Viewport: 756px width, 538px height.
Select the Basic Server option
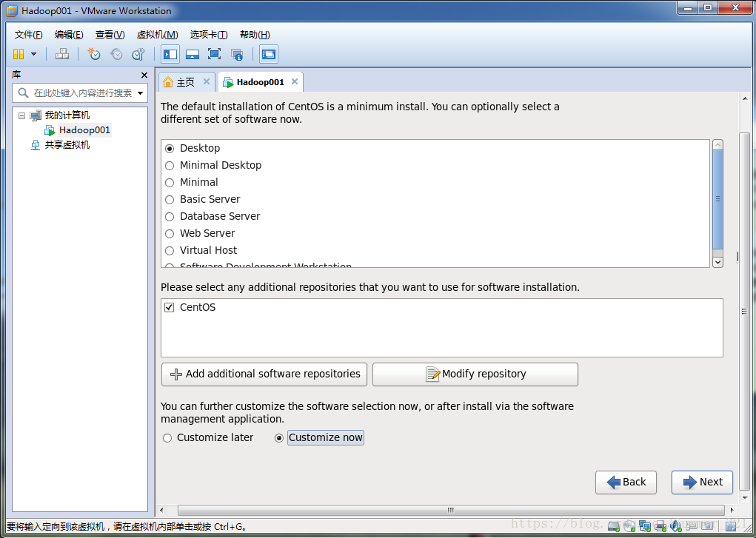pos(170,200)
